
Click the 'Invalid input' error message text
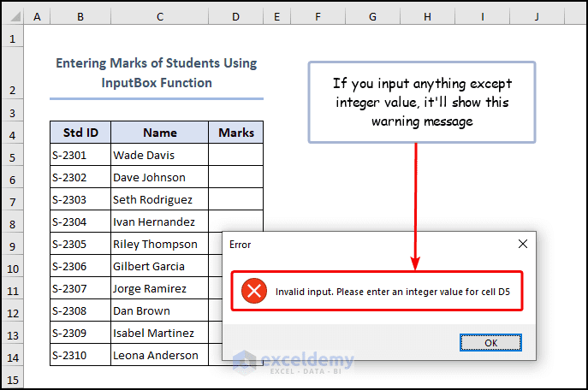393,292
